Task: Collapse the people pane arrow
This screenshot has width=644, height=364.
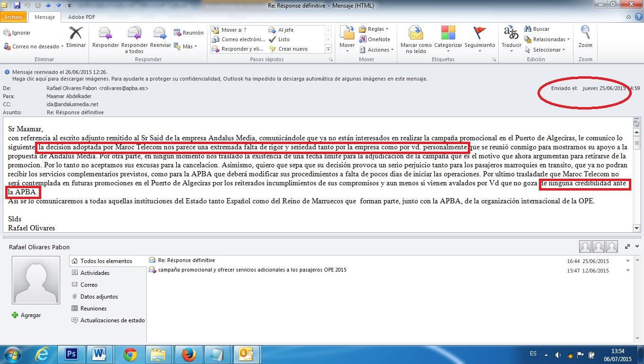Action: (x=636, y=246)
